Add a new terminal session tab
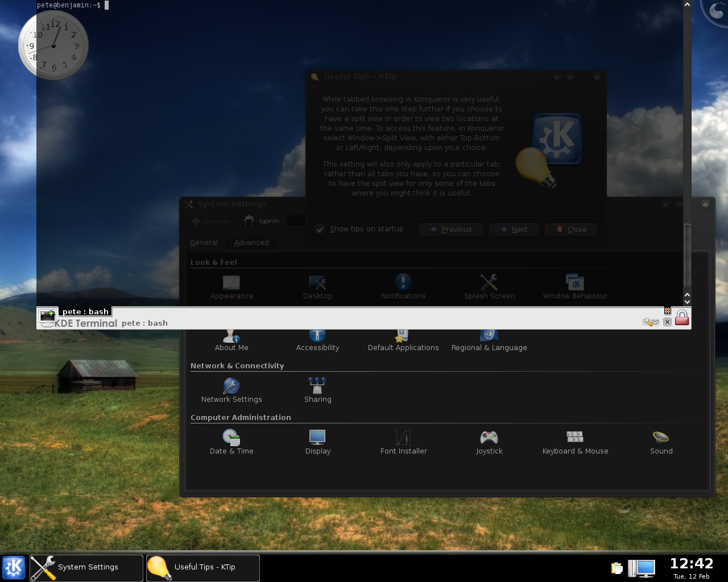This screenshot has width=728, height=582. (x=48, y=314)
